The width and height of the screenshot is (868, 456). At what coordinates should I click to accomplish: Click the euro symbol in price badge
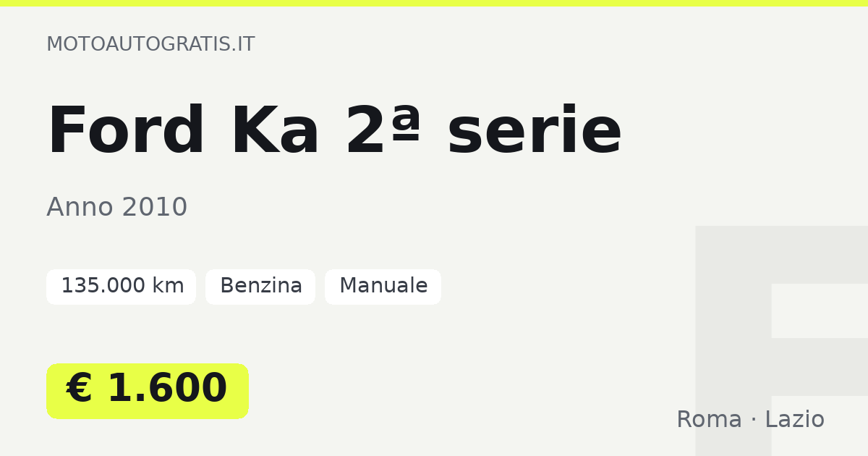(x=80, y=389)
